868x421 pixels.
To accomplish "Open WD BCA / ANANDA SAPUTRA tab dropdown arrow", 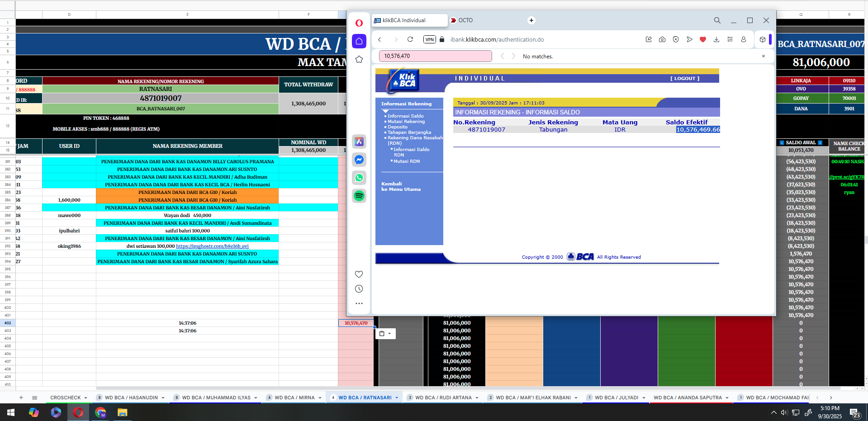I will 727,398.
